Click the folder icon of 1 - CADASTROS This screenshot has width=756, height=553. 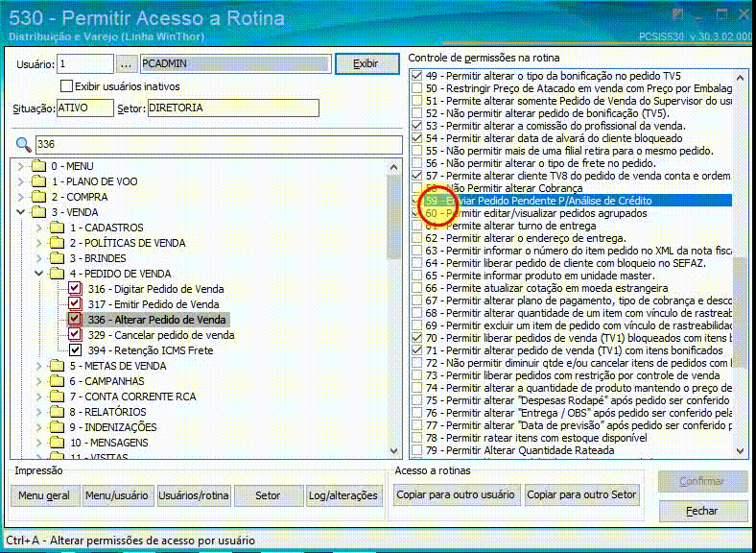57,228
